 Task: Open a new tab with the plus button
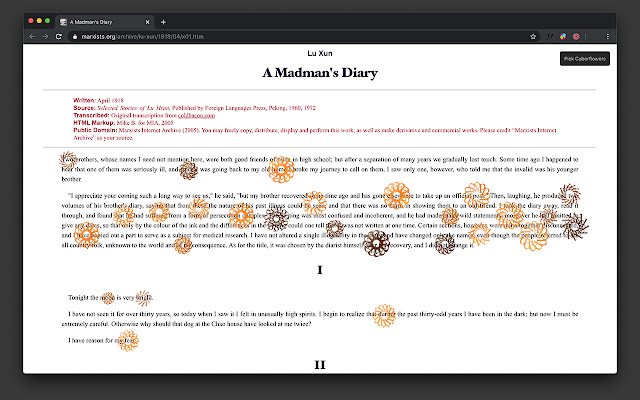[x=163, y=22]
